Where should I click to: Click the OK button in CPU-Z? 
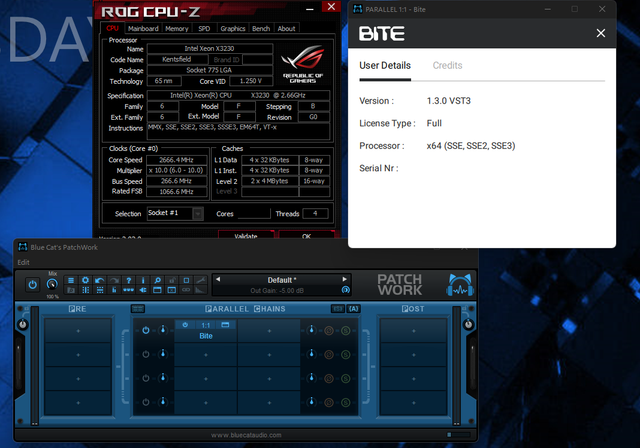coord(306,235)
